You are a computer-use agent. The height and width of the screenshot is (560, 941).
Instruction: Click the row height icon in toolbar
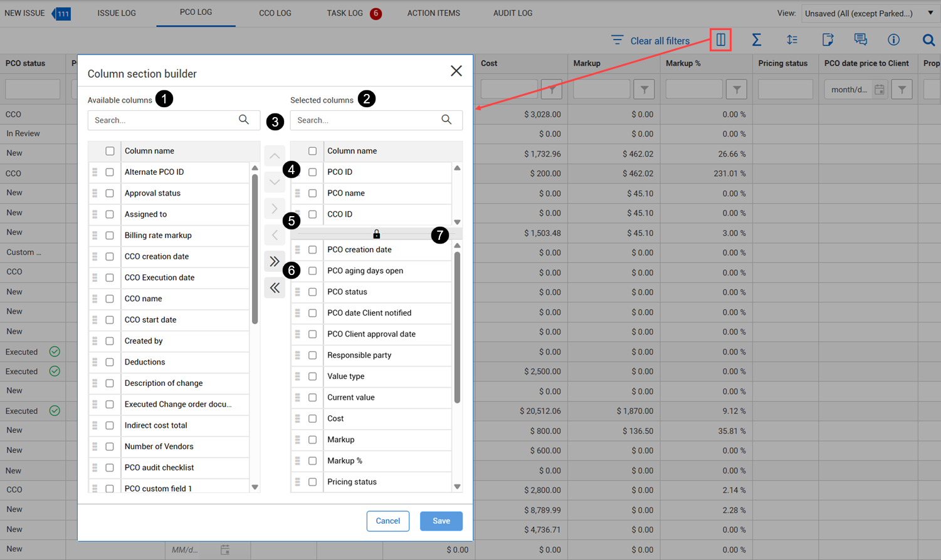[x=792, y=40]
